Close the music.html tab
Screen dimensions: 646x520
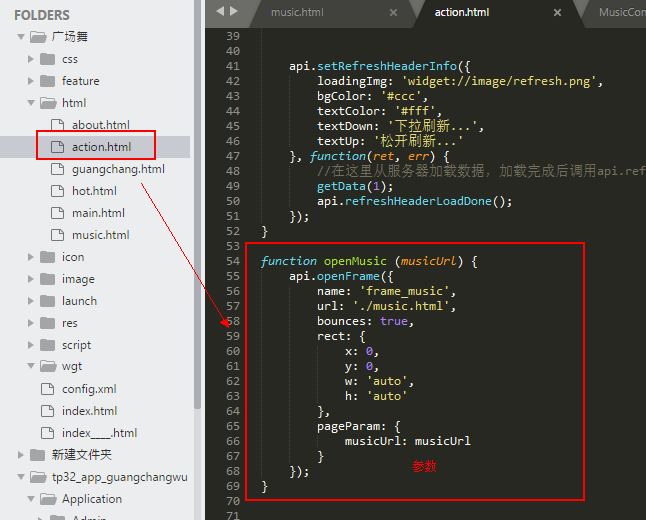pyautogui.click(x=393, y=13)
